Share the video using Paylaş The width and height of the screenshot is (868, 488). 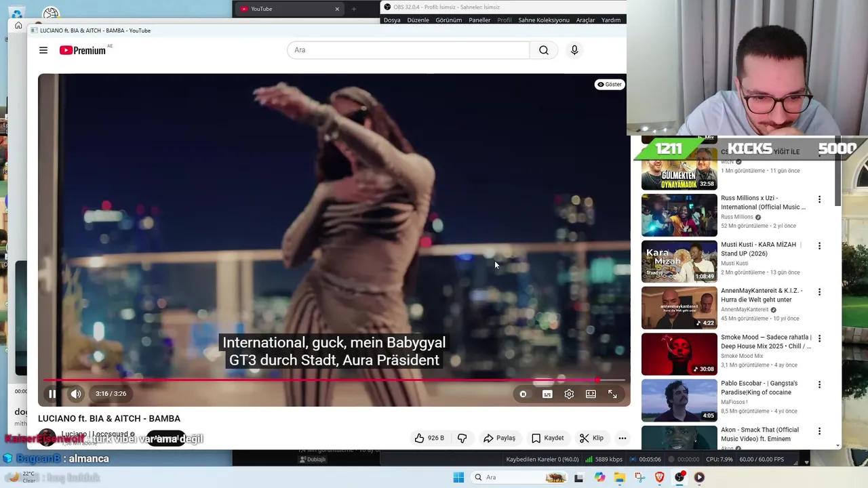(x=499, y=438)
